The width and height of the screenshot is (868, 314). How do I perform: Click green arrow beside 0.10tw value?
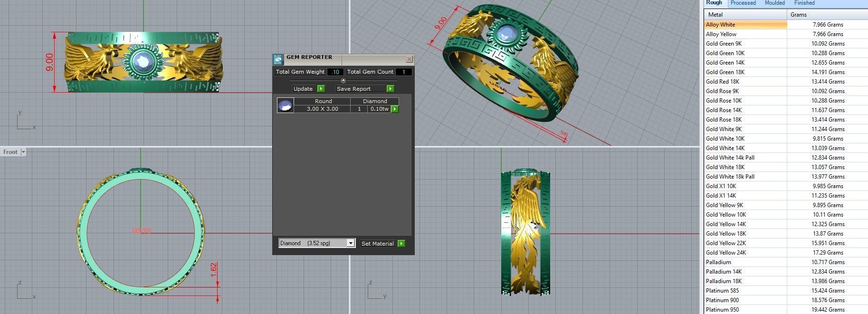tap(395, 109)
